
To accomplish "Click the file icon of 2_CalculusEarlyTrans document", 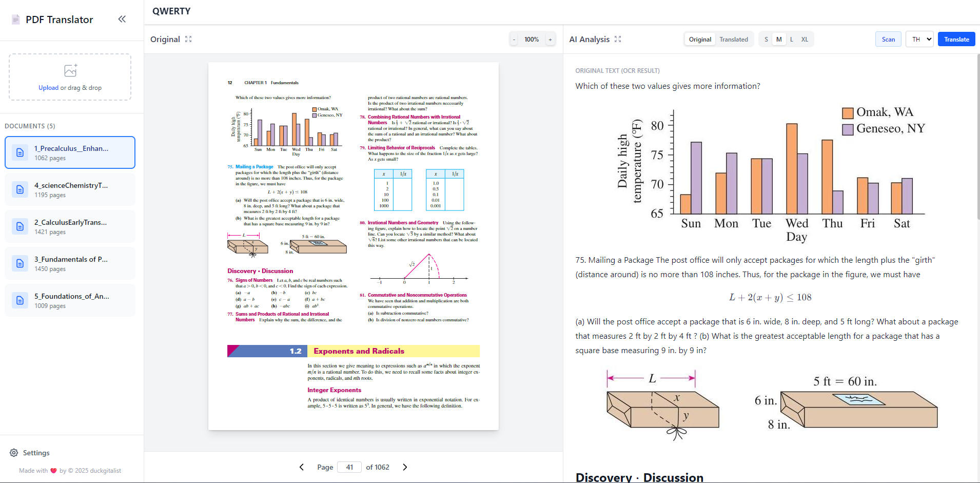I will [x=19, y=226].
